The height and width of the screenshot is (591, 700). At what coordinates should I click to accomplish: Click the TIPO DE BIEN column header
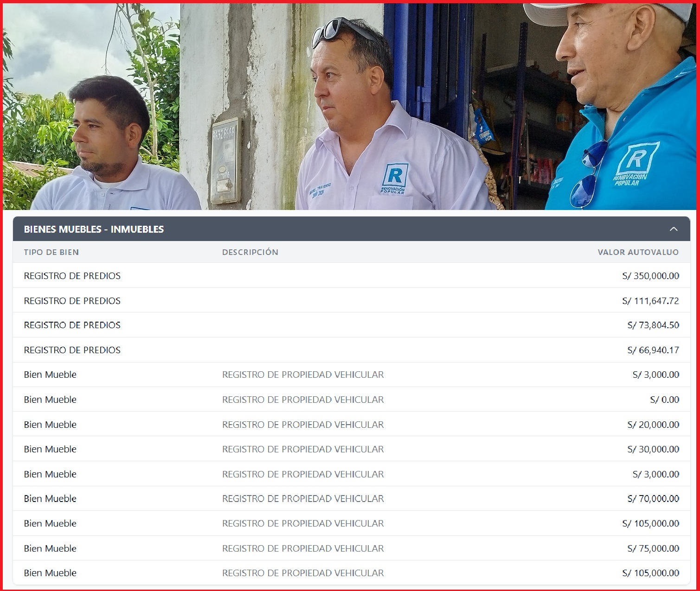pyautogui.click(x=51, y=252)
